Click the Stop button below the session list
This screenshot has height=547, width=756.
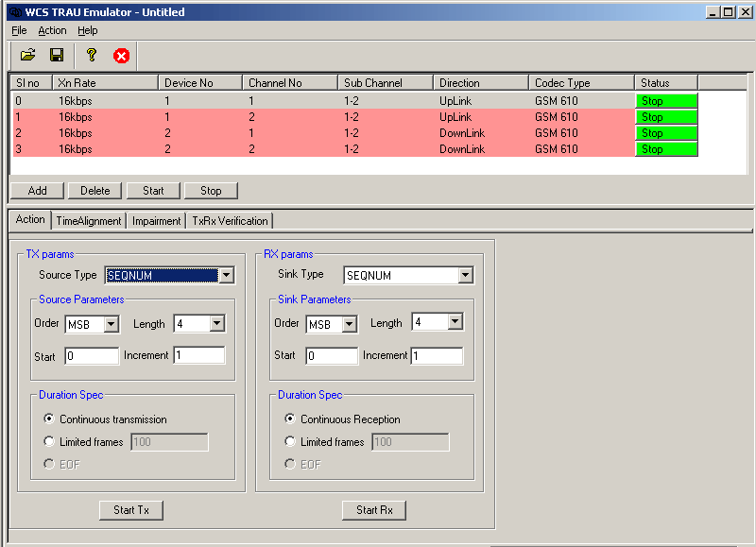[x=211, y=191]
